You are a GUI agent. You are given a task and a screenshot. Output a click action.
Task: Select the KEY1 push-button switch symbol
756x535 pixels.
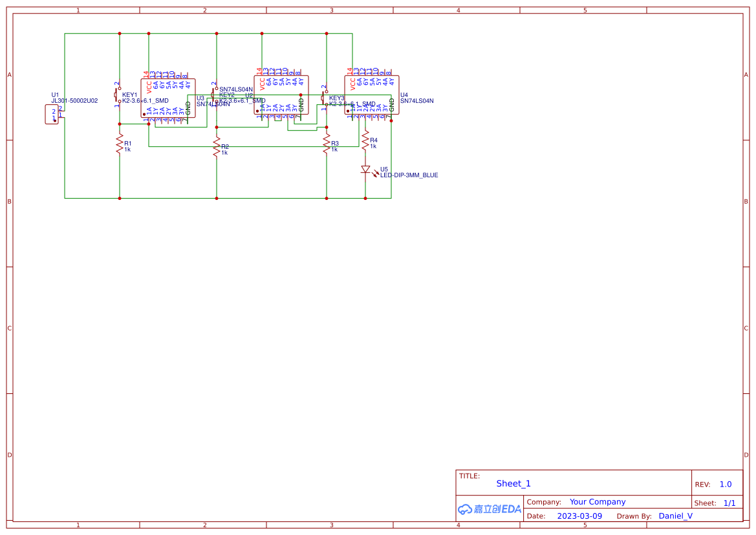117,95
